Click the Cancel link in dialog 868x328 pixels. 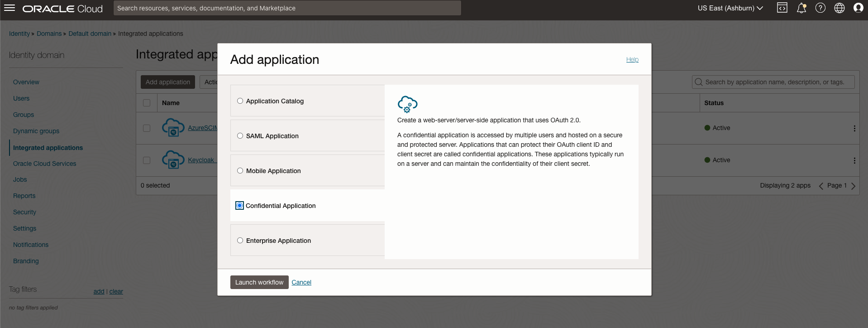point(301,282)
